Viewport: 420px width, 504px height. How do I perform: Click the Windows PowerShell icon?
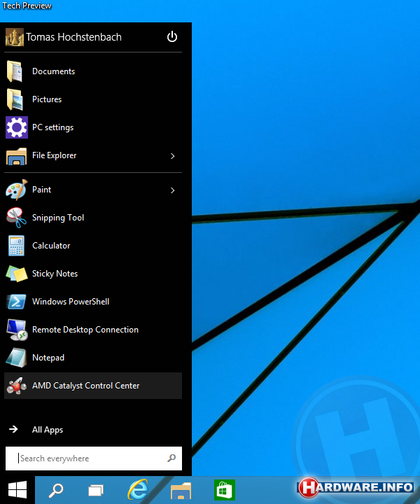pyautogui.click(x=16, y=302)
